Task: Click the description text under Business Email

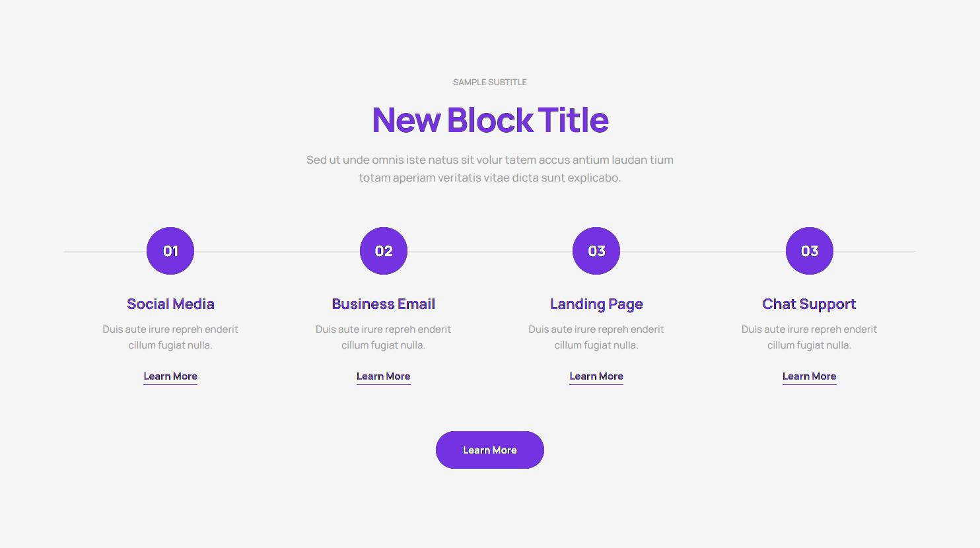Action: click(384, 337)
